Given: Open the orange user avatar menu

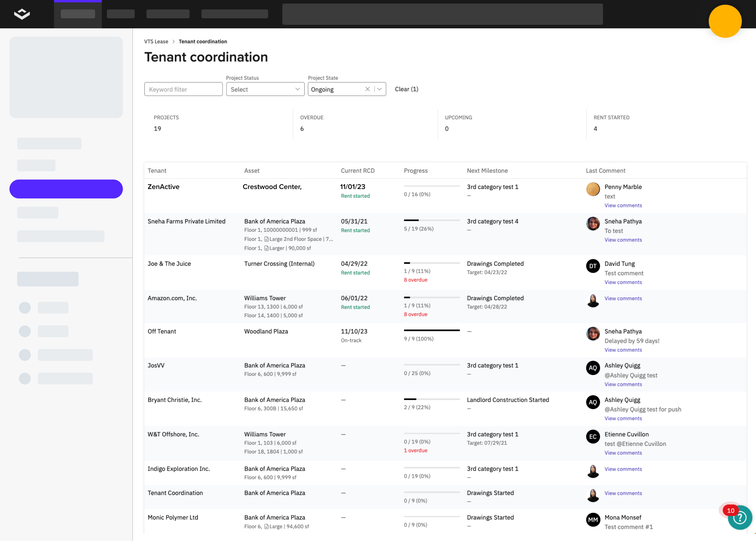Looking at the screenshot, I should [725, 21].
